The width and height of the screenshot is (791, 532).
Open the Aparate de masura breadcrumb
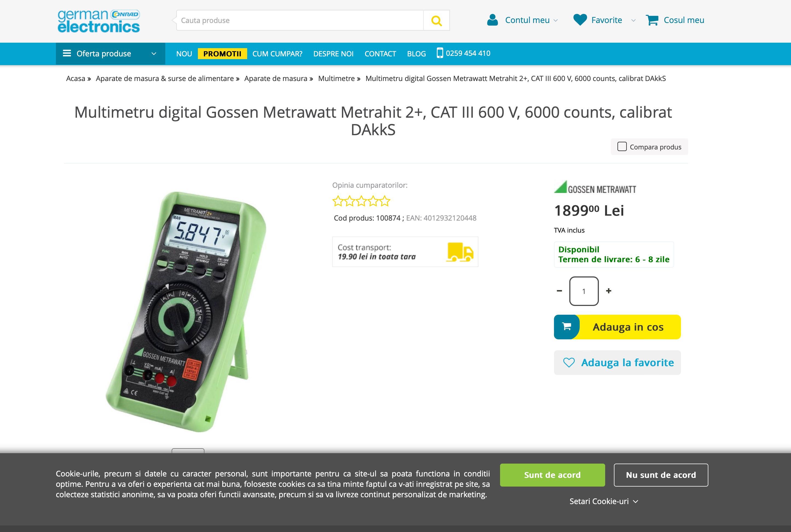click(x=276, y=78)
